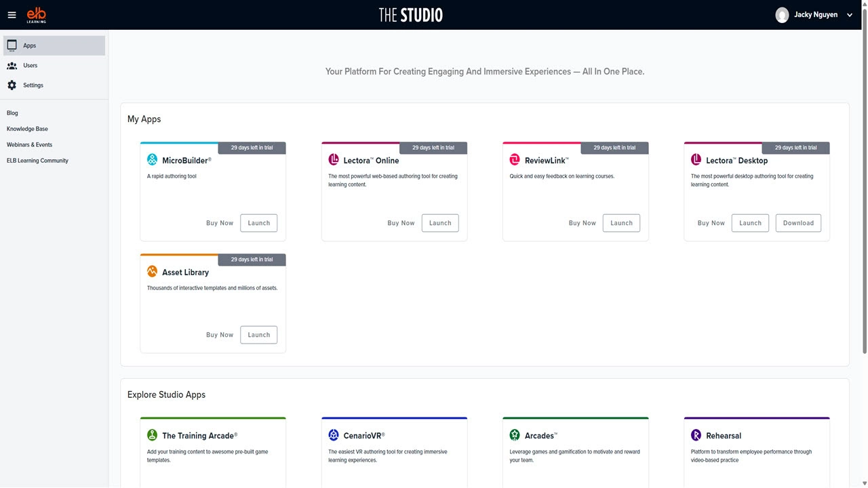The image size is (868, 488).
Task: Click the CenarioVR app icon
Action: point(334,435)
